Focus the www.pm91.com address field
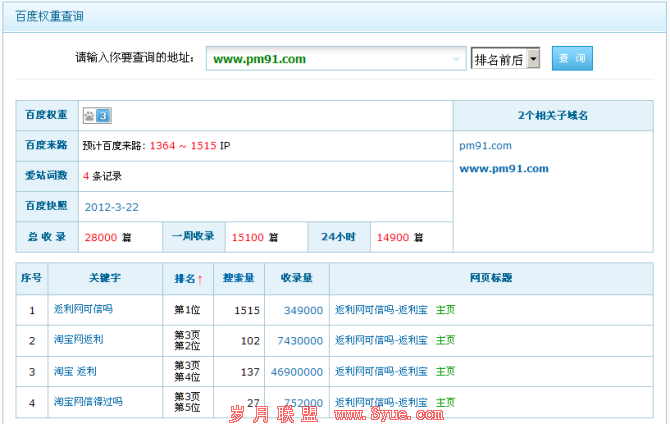 (x=336, y=59)
